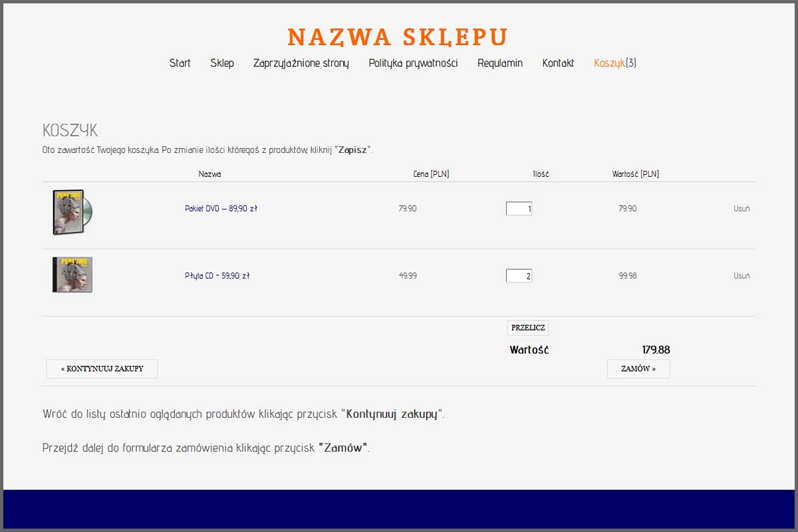Open the Polityka prywatności page

coord(413,63)
